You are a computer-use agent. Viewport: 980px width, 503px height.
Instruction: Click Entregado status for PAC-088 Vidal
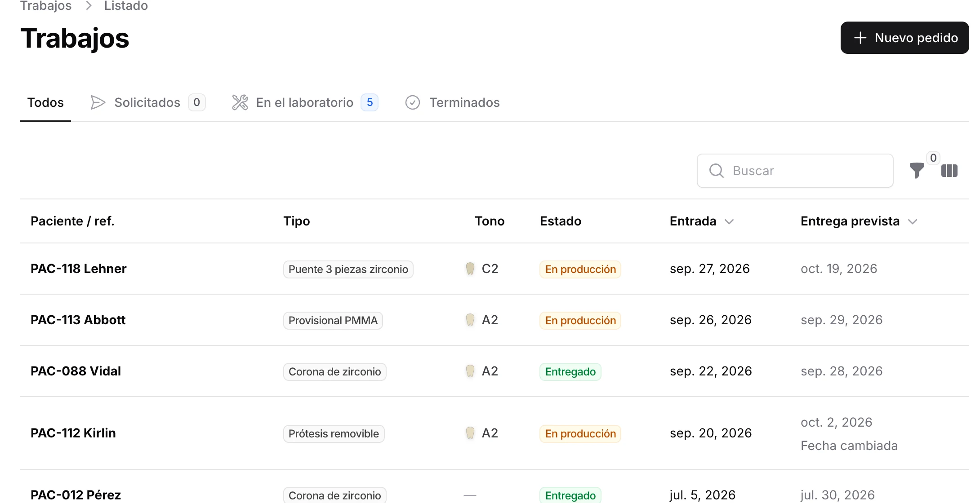pyautogui.click(x=570, y=372)
